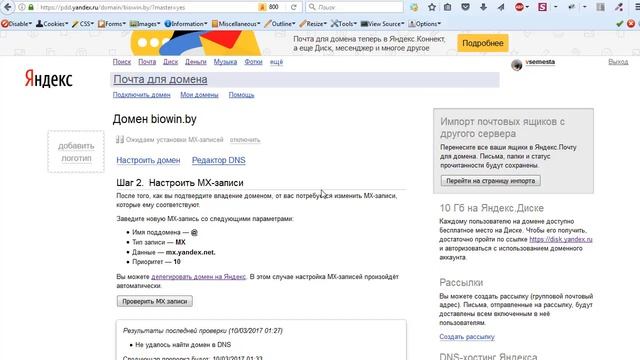
Task: Open the vsemesta username link
Action: [x=540, y=62]
